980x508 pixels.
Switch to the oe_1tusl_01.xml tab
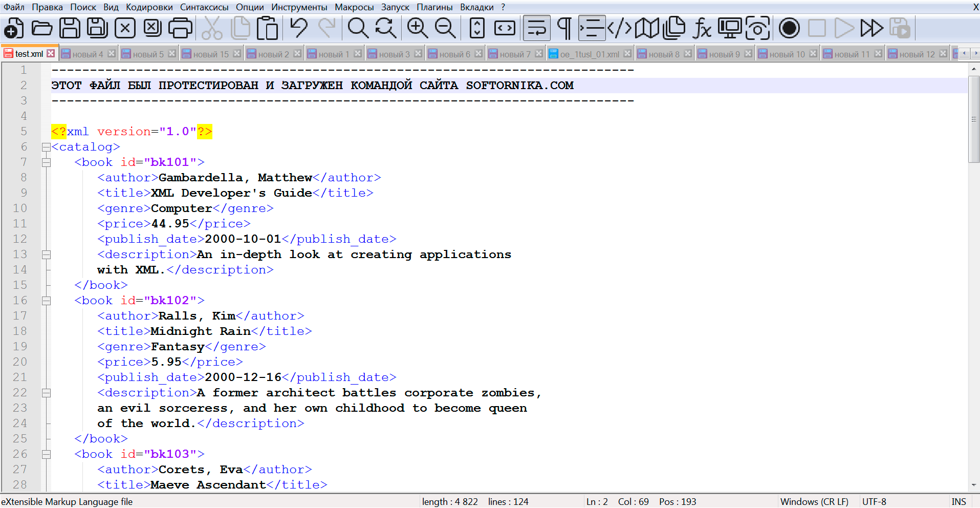(589, 54)
